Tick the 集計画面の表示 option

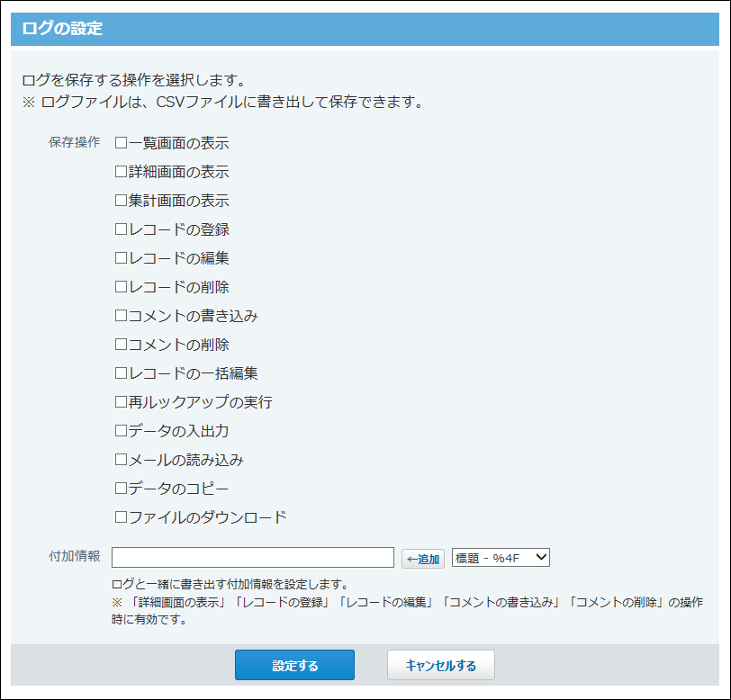pos(121,201)
